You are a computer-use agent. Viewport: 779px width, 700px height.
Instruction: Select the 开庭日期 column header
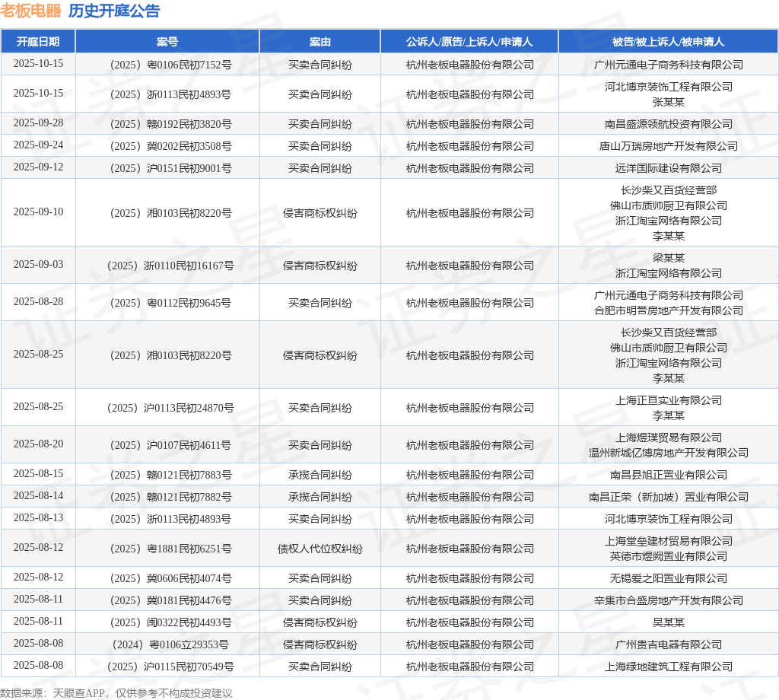pos(38,42)
